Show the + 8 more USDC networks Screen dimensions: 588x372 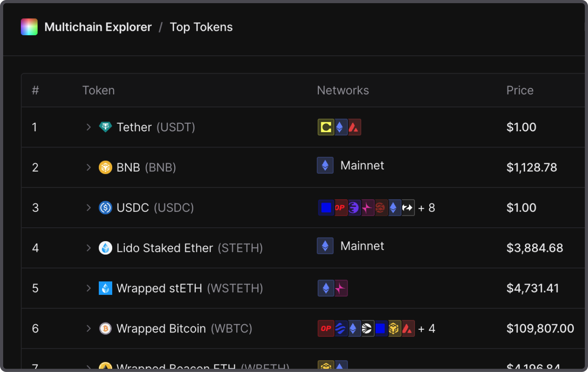click(426, 208)
